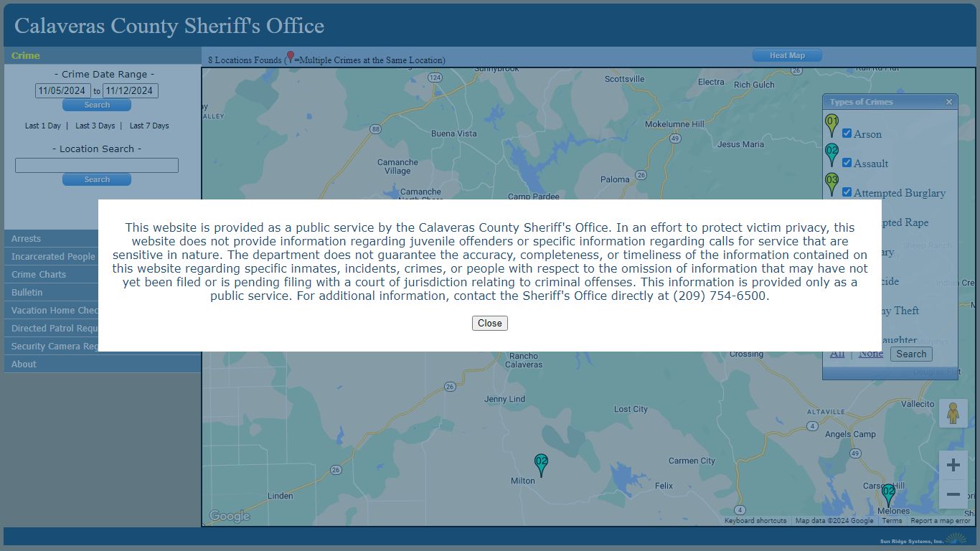
Task: Uncheck the Arson crime type
Action: click(x=847, y=133)
